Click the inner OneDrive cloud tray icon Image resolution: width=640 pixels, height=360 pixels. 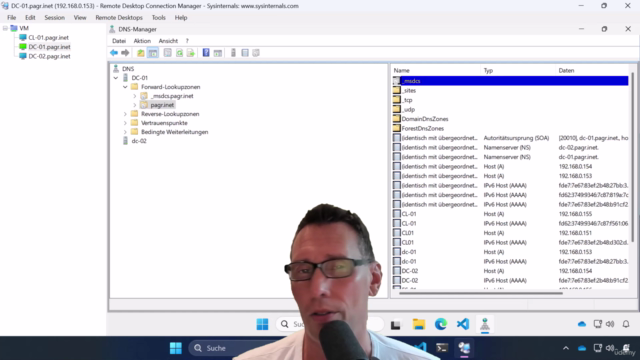(x=582, y=324)
